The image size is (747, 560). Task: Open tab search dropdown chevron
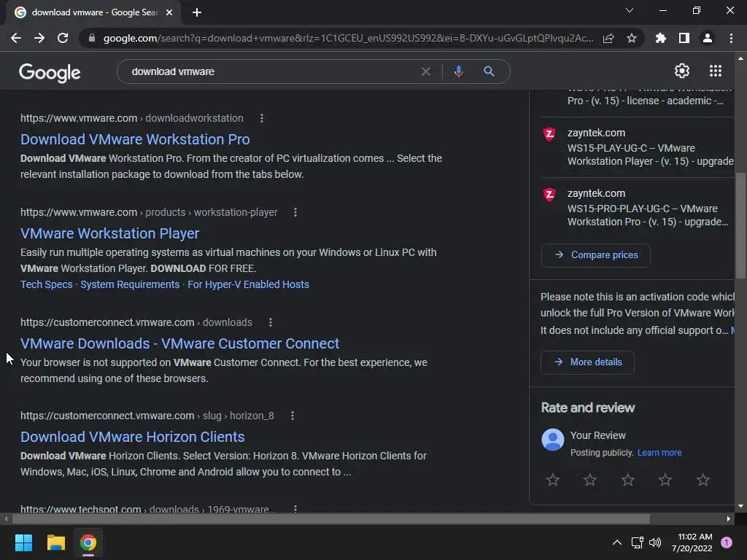630,10
